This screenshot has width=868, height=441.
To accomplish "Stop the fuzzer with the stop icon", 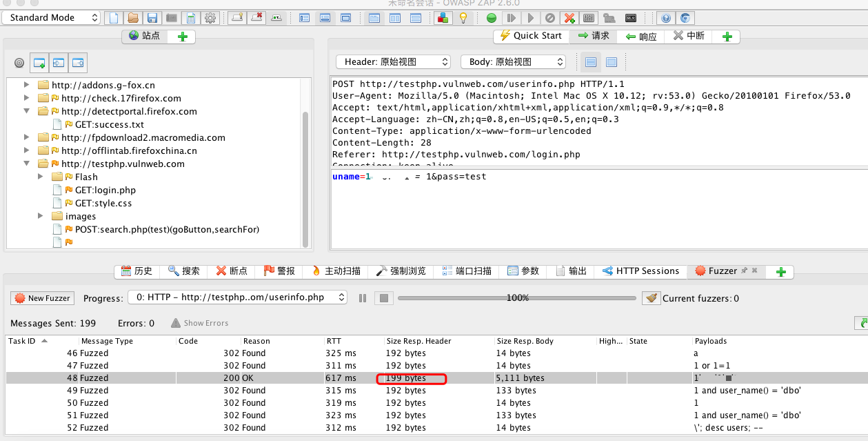I will (384, 298).
